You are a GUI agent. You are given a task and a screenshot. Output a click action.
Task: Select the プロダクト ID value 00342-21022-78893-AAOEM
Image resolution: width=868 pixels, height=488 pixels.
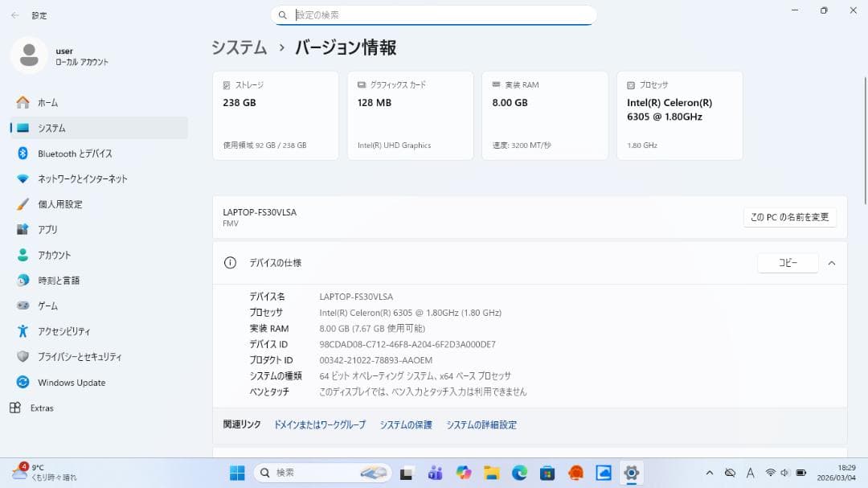click(376, 360)
